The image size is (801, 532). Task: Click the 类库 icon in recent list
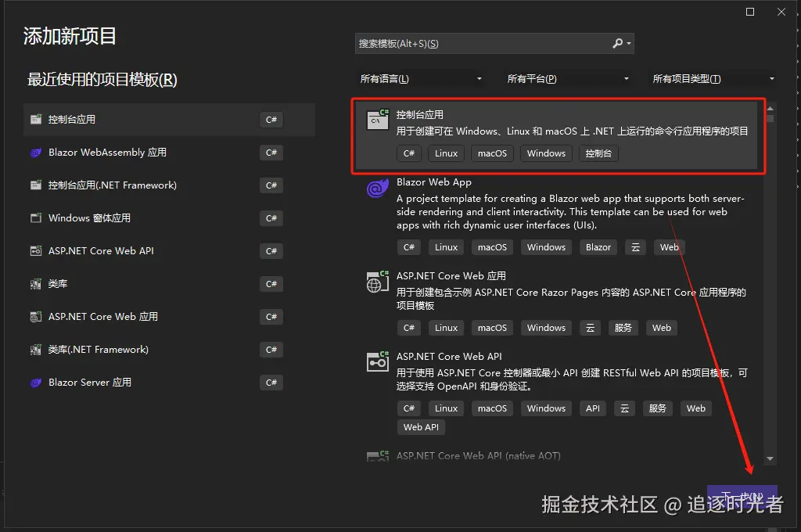coord(36,284)
